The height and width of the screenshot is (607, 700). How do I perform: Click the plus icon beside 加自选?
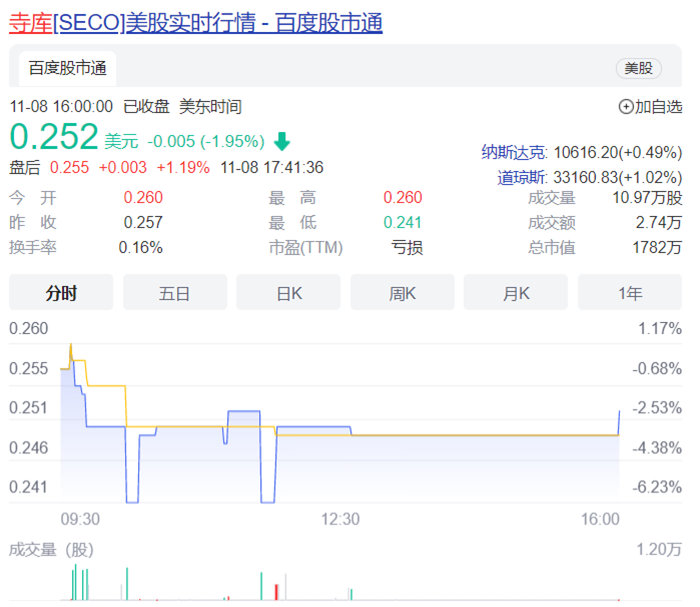click(x=626, y=106)
